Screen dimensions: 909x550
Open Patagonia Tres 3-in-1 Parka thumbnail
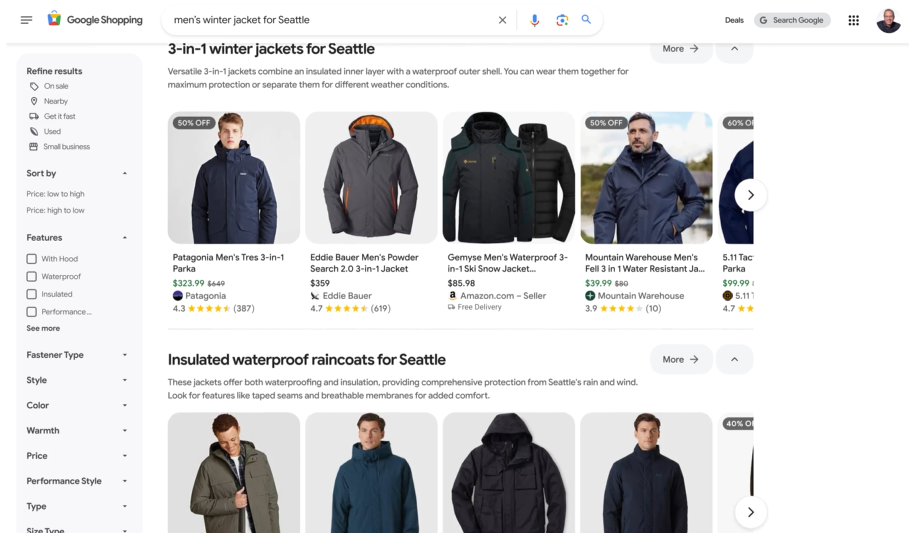[x=234, y=178]
